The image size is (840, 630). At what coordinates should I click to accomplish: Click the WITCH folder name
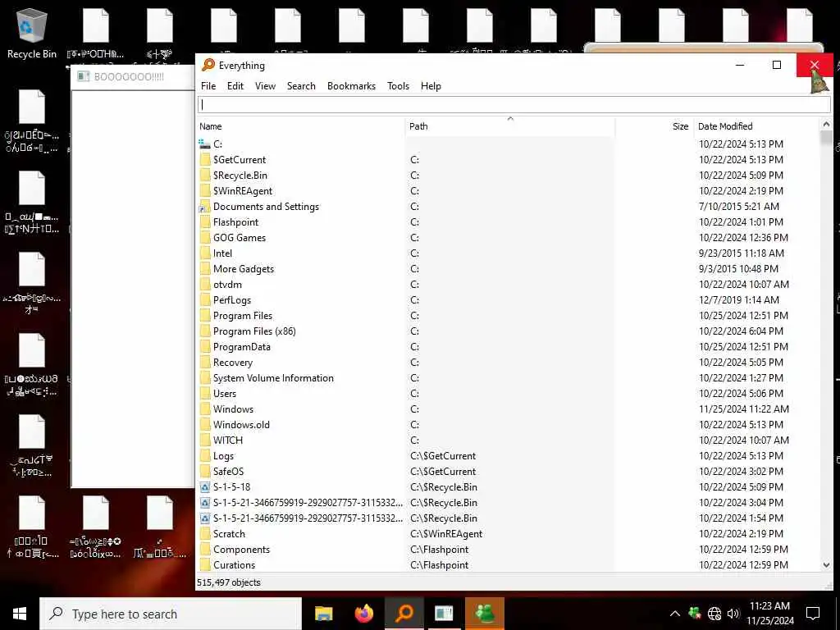click(228, 440)
